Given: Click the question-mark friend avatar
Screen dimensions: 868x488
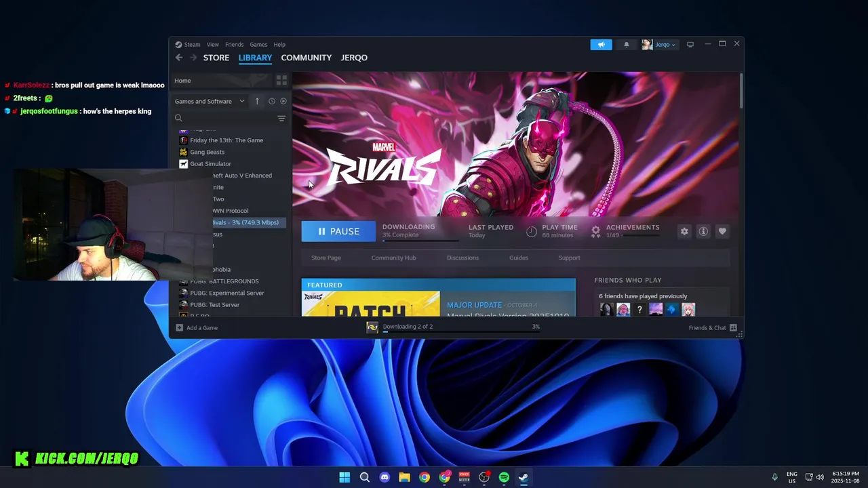Looking at the screenshot, I should click(639, 310).
